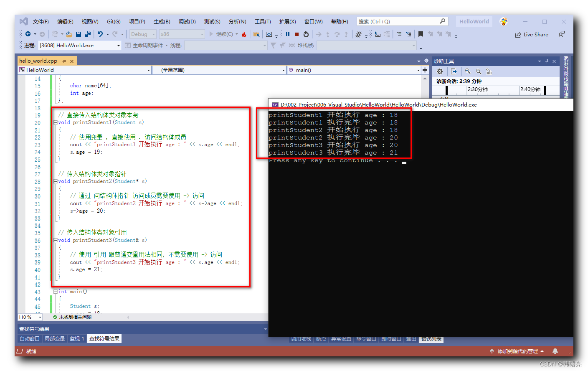Open the 解决方案资源管理器 side tab
Image resolution: width=588 pixels, height=371 pixels.
[x=566, y=77]
